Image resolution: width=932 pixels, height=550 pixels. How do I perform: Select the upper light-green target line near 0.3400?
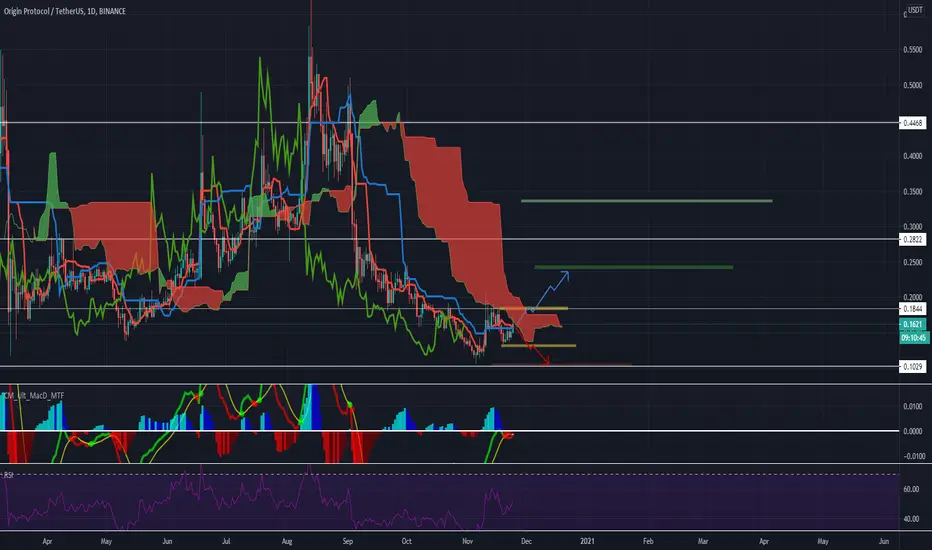(647, 201)
